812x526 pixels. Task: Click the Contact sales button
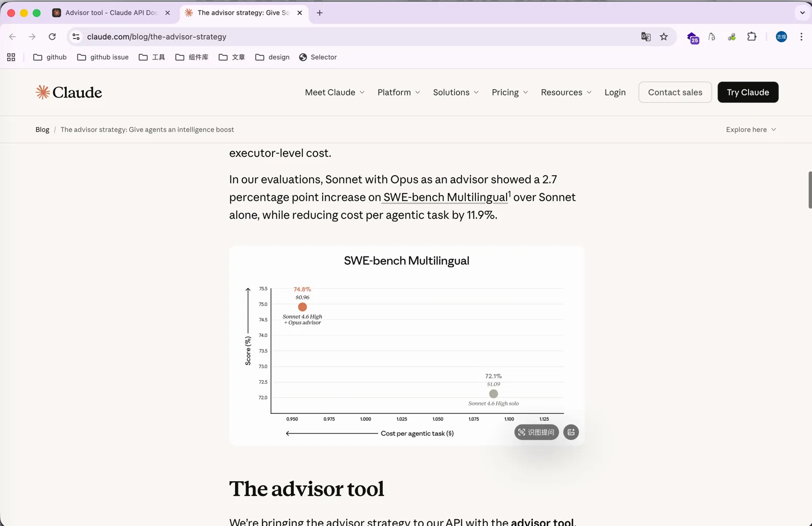675,92
